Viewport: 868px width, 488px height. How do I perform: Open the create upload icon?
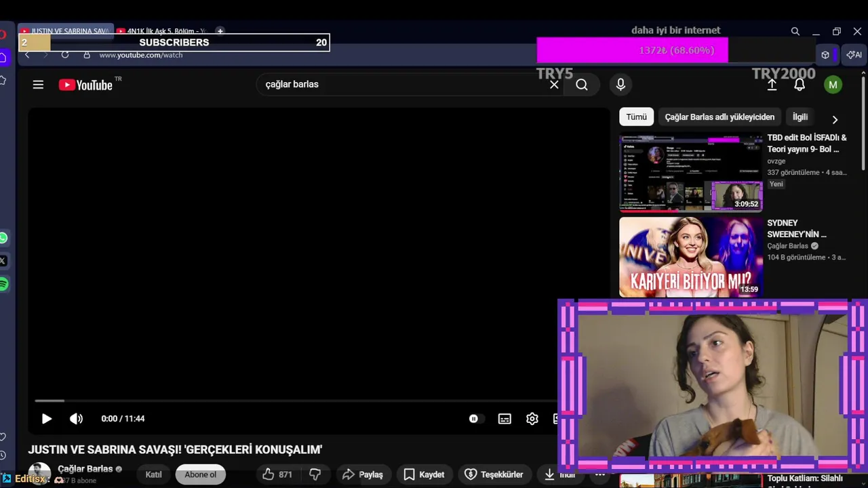tap(772, 85)
